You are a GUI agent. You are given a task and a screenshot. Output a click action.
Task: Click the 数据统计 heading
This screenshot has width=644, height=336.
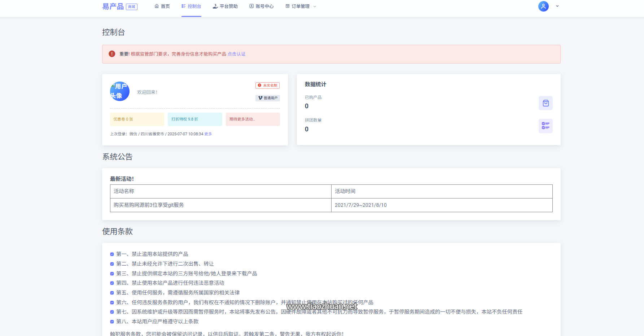point(315,84)
